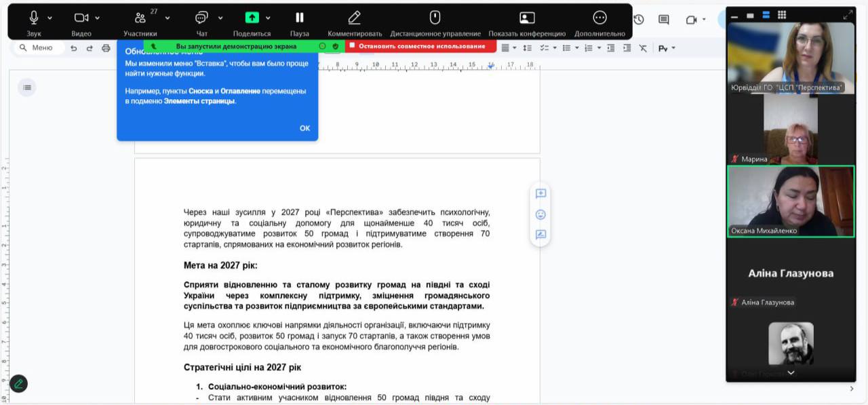Open comments history icon in Docs header
The image size is (868, 405).
664,20
